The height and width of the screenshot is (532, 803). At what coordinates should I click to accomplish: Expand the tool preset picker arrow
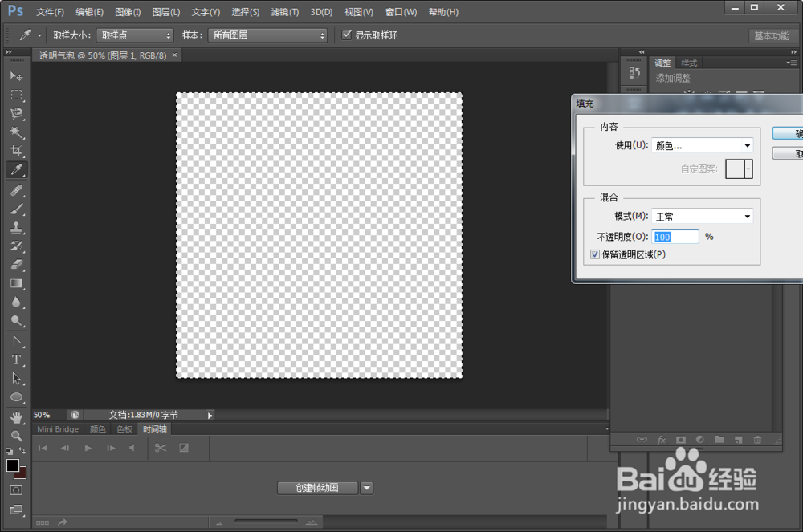(x=39, y=35)
